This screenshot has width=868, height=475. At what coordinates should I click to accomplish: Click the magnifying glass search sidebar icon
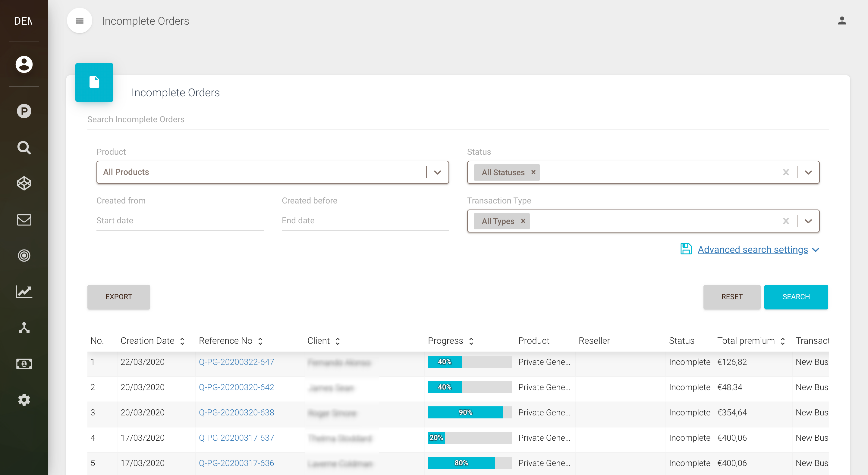click(x=24, y=147)
